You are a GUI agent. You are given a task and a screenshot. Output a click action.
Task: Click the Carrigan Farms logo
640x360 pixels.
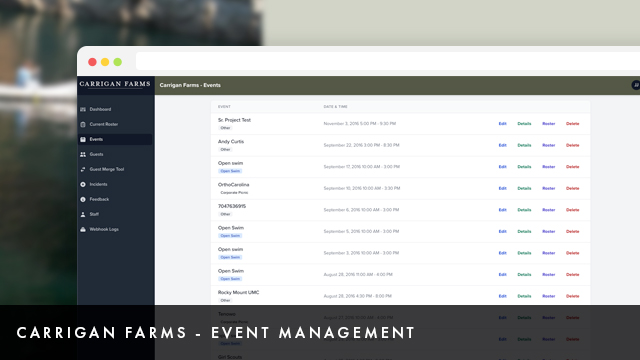pyautogui.click(x=115, y=84)
